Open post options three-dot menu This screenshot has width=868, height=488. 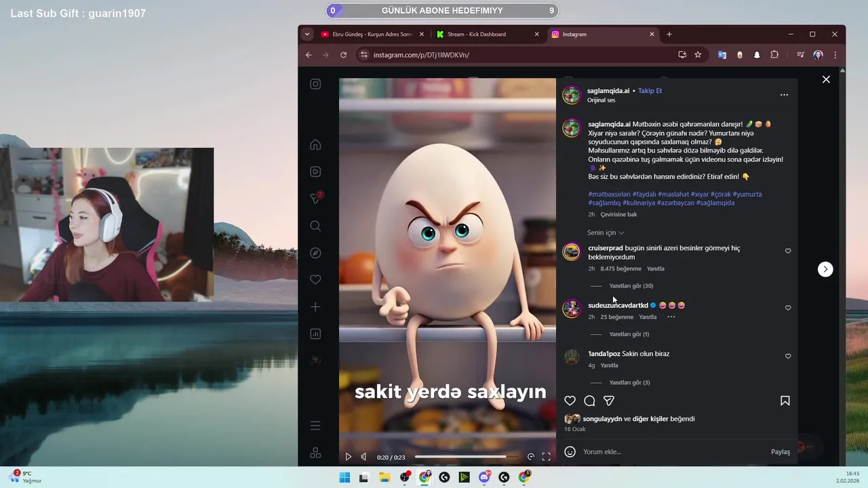[784, 95]
